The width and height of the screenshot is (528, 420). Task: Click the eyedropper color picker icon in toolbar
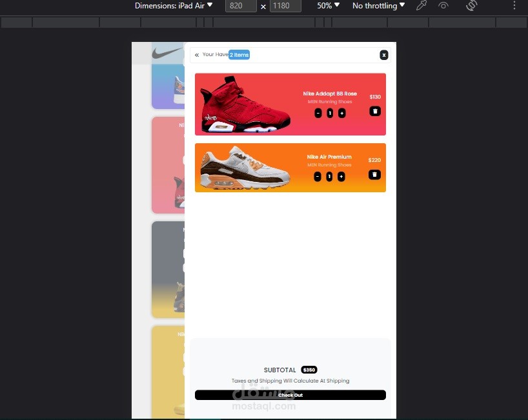421,5
